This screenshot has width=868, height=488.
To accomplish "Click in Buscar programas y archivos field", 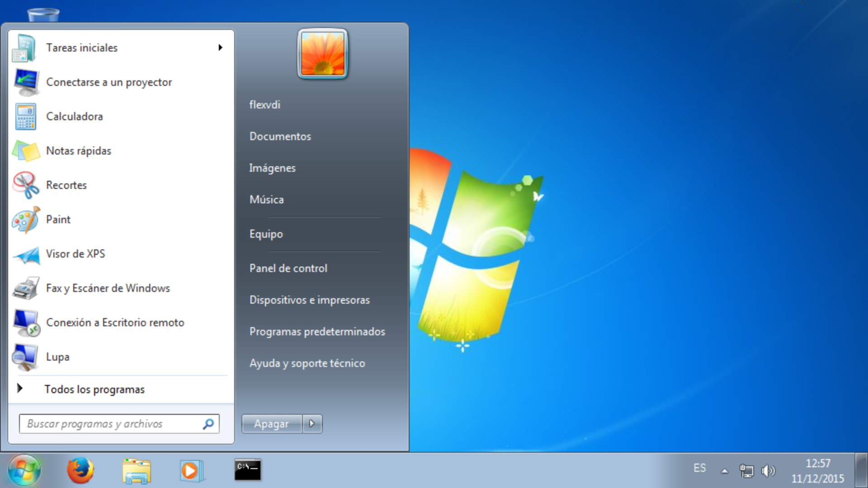I will pyautogui.click(x=119, y=424).
